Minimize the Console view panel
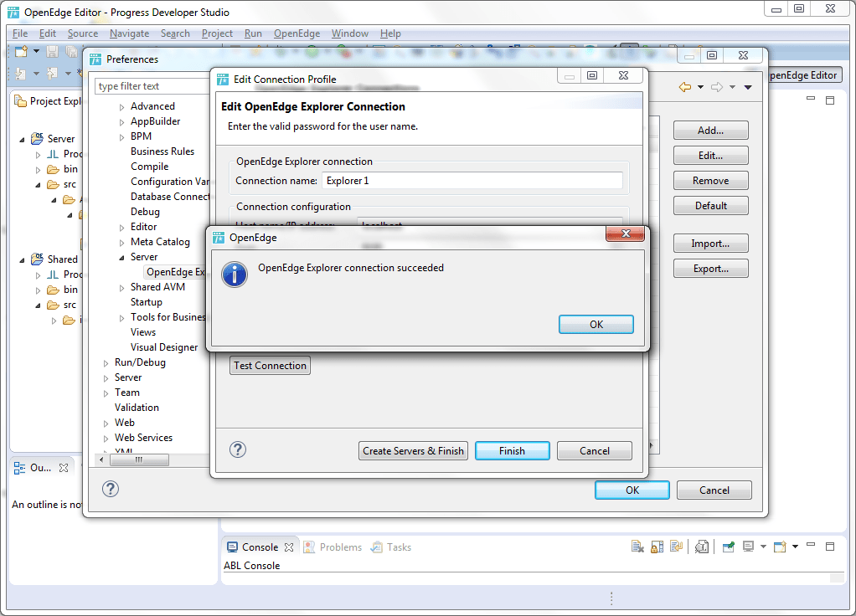The image size is (856, 616). coord(811,545)
